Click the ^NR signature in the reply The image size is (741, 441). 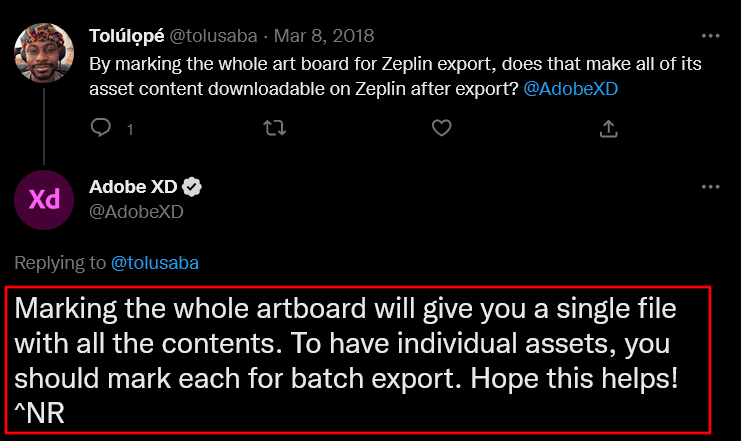tap(40, 413)
